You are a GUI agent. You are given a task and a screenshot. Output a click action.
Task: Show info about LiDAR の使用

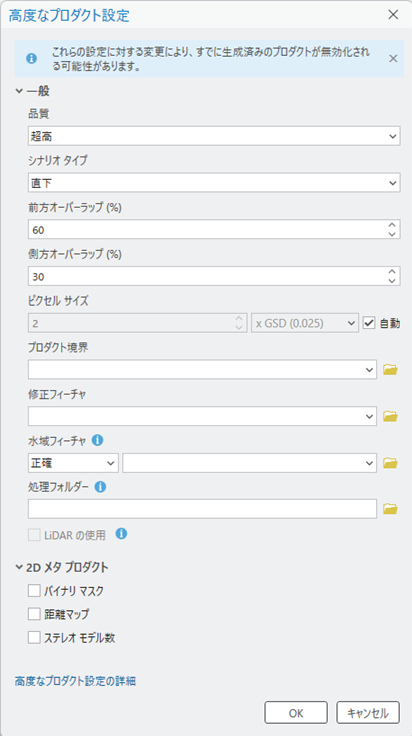(121, 534)
